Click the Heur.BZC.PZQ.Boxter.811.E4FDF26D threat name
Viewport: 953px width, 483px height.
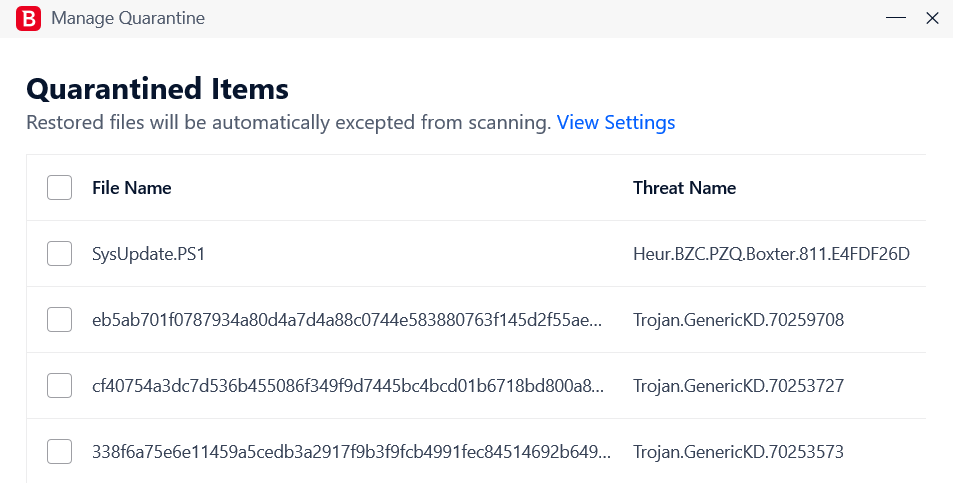click(x=771, y=254)
